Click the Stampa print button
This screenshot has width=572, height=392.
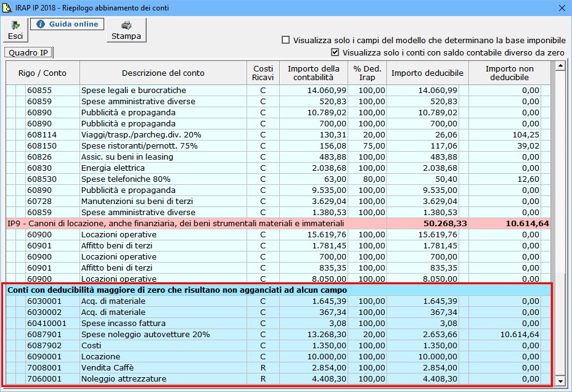tap(126, 30)
